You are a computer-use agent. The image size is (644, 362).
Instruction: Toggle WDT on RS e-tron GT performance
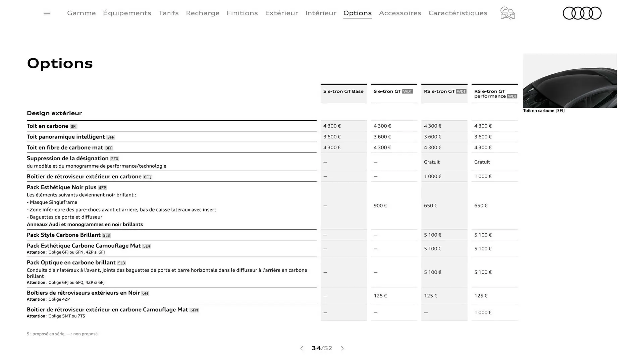click(x=512, y=96)
